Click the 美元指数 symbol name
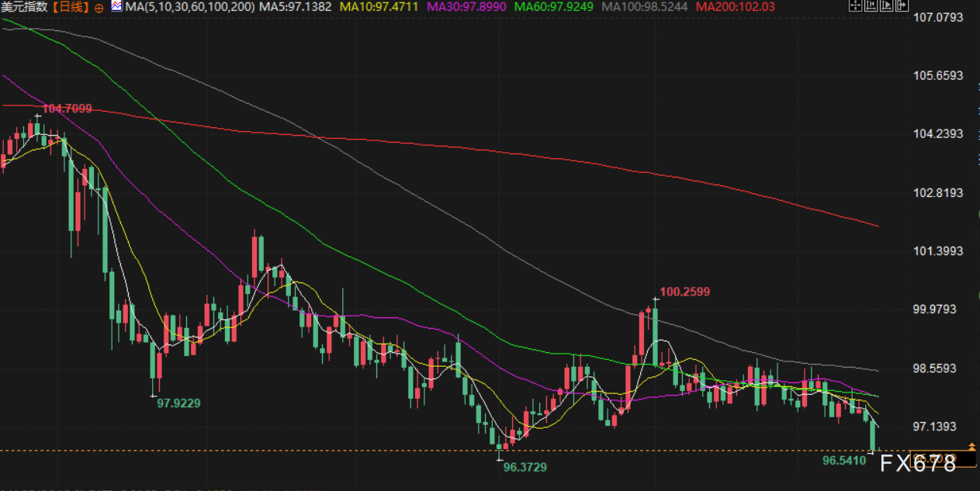 (25, 7)
